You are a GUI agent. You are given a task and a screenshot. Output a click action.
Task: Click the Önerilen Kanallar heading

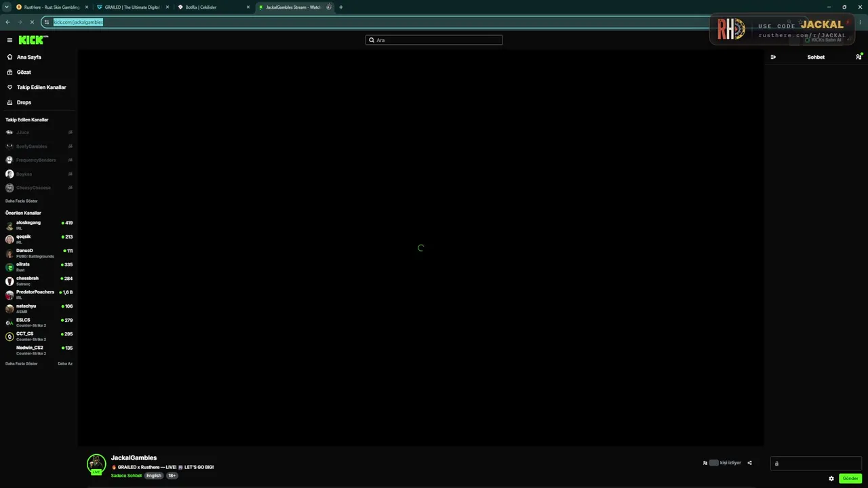(23, 213)
